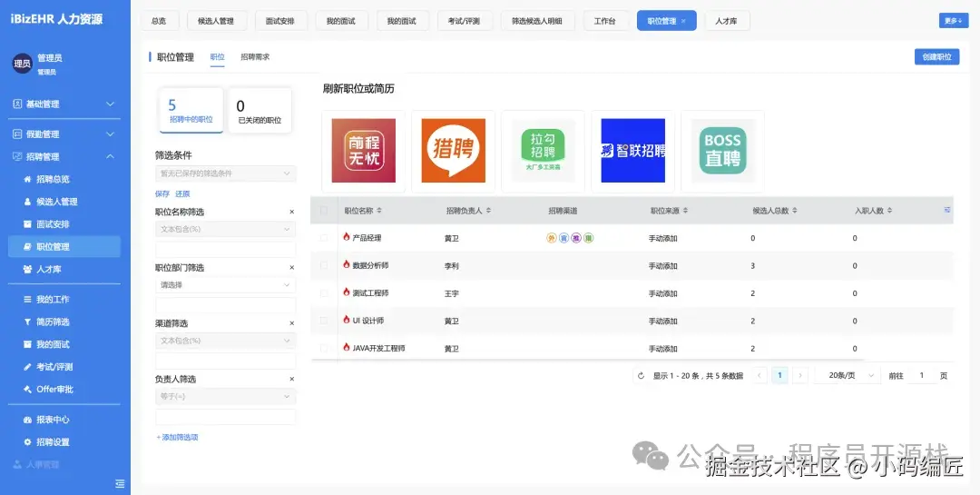The width and height of the screenshot is (980, 495).
Task: Click the first yellow channel badge in the 产品经理 row
Action: 552,238
